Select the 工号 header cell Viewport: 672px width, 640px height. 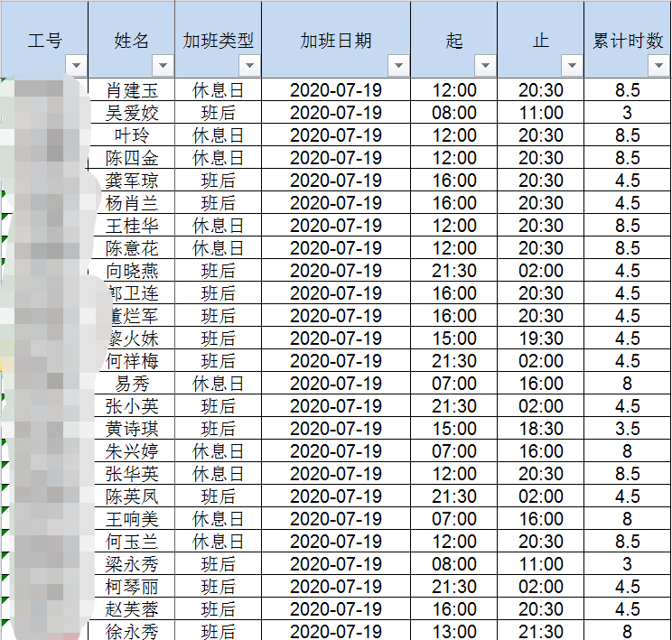coord(44,40)
